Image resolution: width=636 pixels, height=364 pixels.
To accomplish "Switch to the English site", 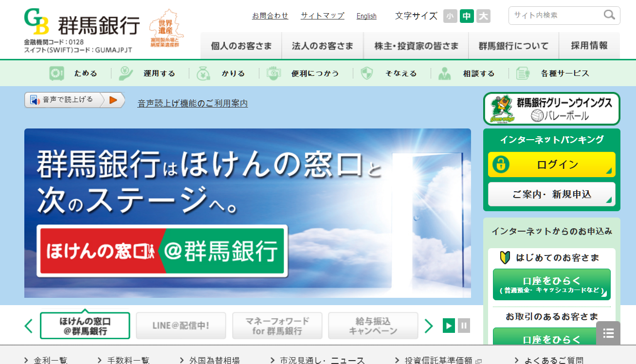I will (x=366, y=16).
